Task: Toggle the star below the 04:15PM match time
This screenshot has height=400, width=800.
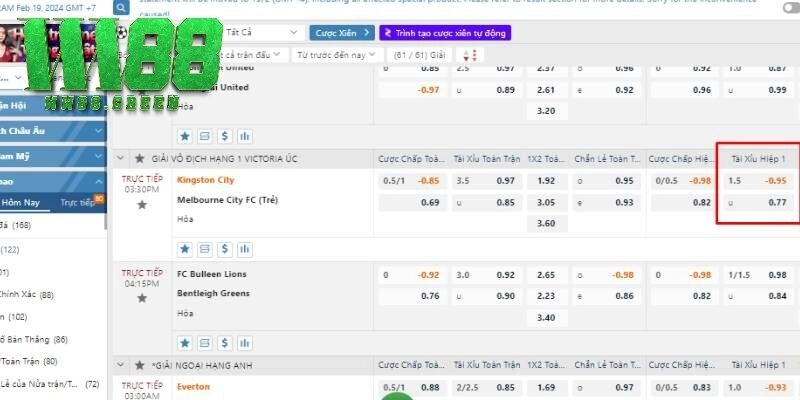Action: tap(141, 298)
